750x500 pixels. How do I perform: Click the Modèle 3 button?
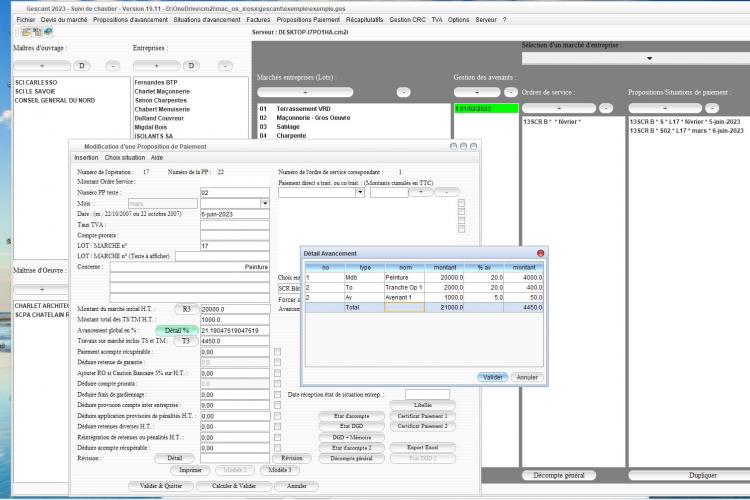pos(280,470)
